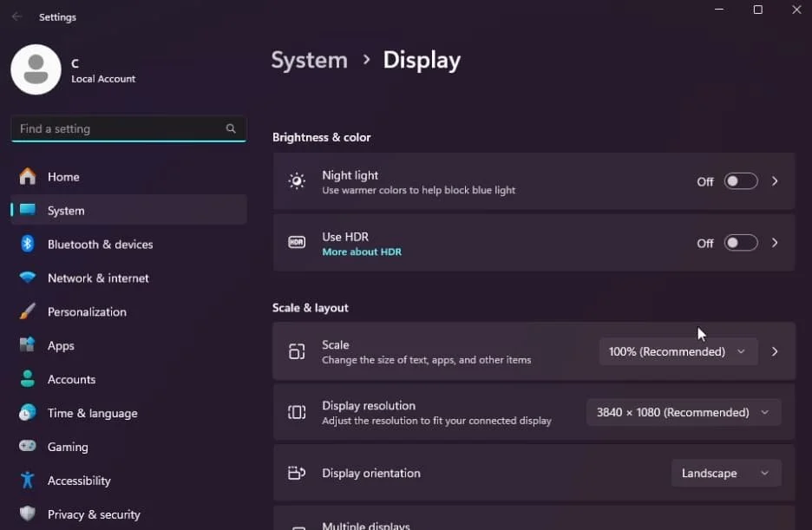
Task: Click the user profile avatar picture
Action: (36, 69)
